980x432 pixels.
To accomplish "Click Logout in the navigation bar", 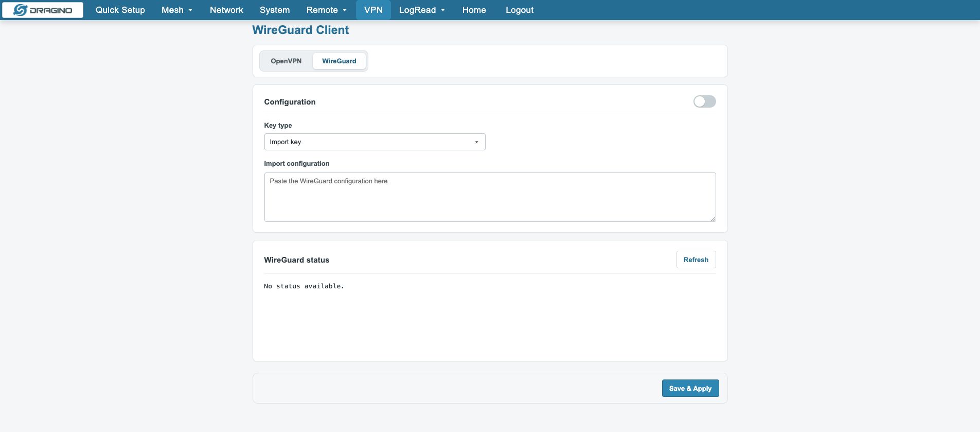I will tap(520, 10).
